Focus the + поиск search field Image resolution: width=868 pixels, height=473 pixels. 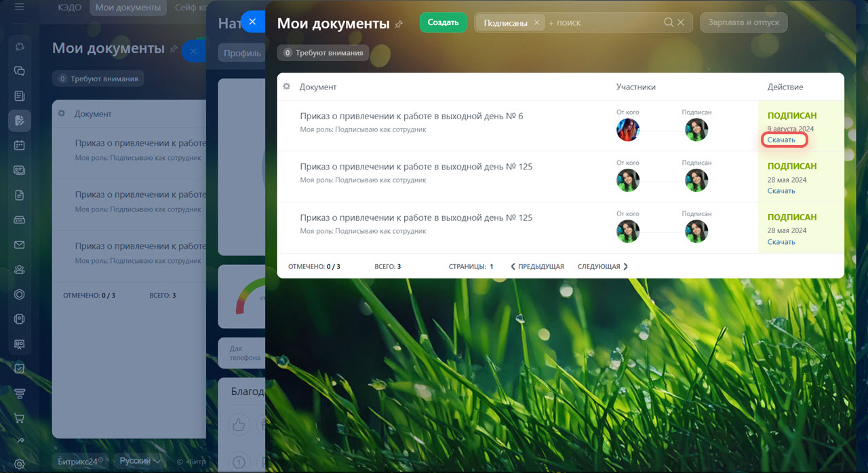pos(604,23)
